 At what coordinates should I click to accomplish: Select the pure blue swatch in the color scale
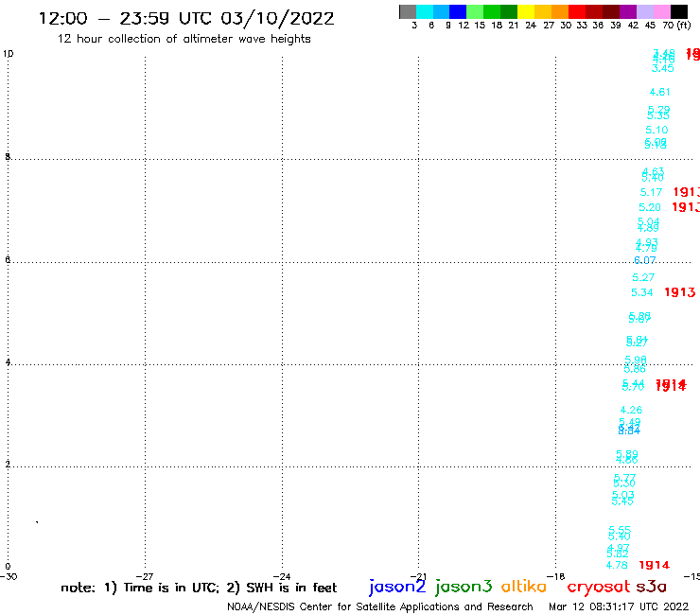458,11
